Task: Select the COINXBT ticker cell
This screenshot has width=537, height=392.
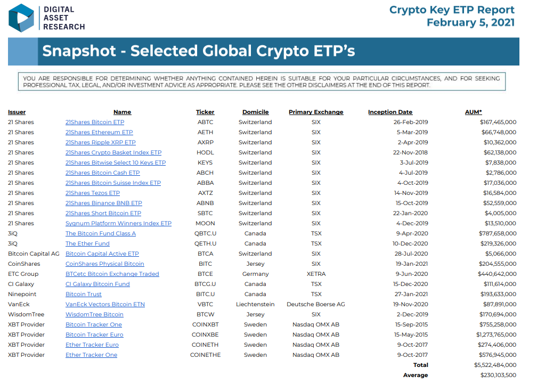Action: pyautogui.click(x=205, y=324)
